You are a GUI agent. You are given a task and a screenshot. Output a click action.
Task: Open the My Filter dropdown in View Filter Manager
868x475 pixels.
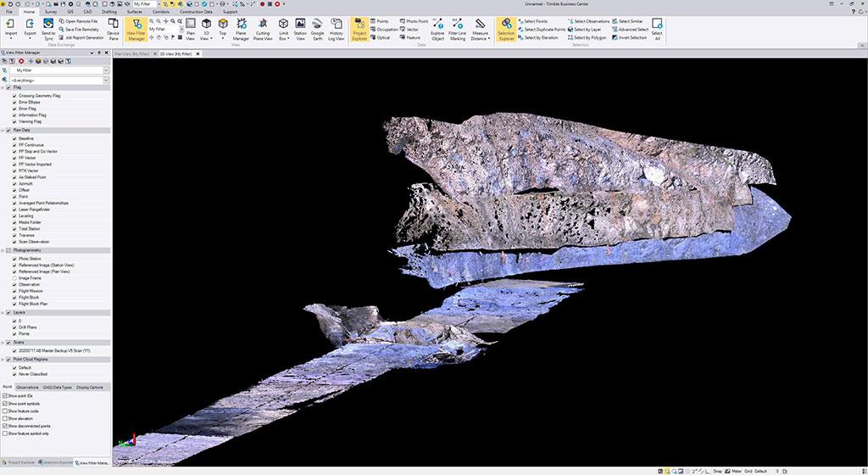[106, 71]
